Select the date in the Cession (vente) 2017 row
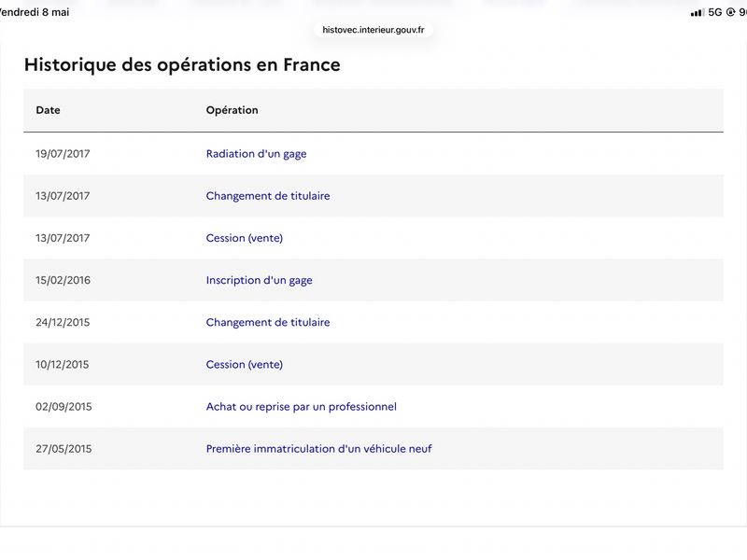747x560 pixels. click(x=63, y=238)
